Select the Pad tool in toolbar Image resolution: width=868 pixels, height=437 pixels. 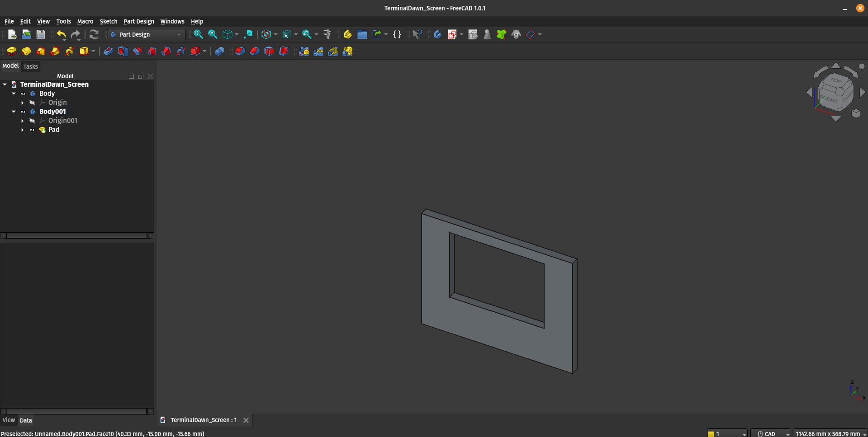(x=12, y=51)
